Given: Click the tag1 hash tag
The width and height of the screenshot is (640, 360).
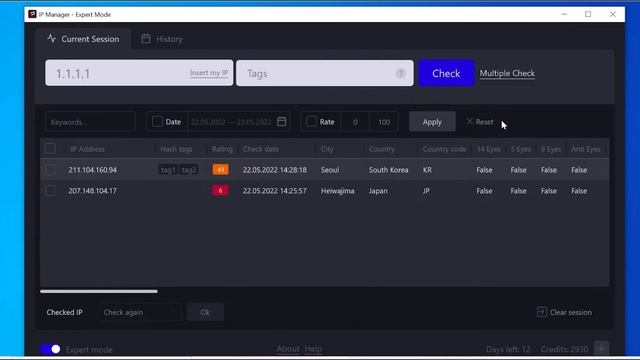Looking at the screenshot, I should pos(168,170).
